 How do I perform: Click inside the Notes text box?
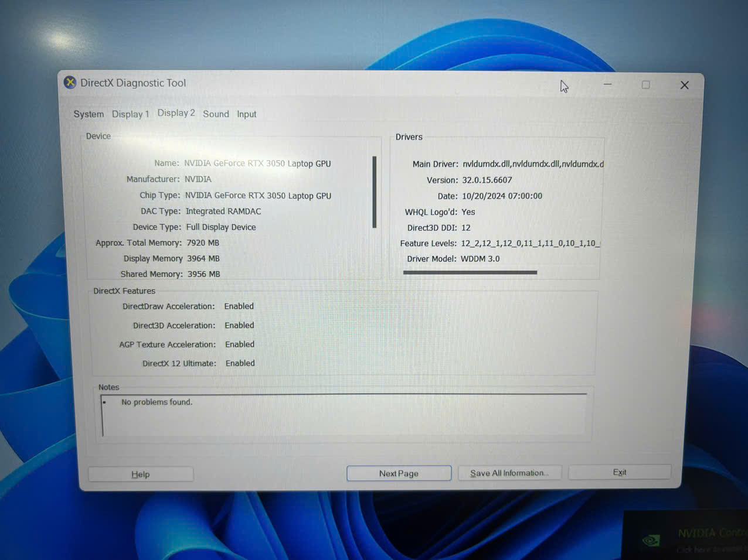[x=344, y=415]
